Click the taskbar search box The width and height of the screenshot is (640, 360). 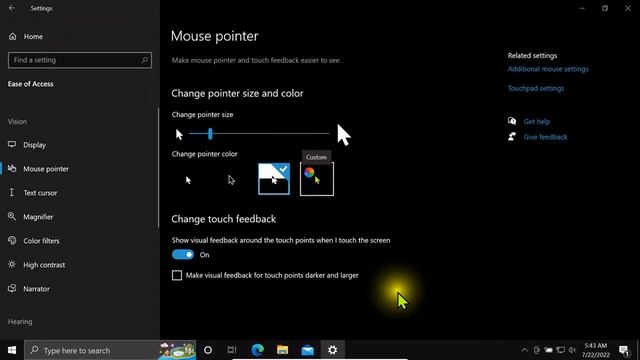tap(110, 350)
